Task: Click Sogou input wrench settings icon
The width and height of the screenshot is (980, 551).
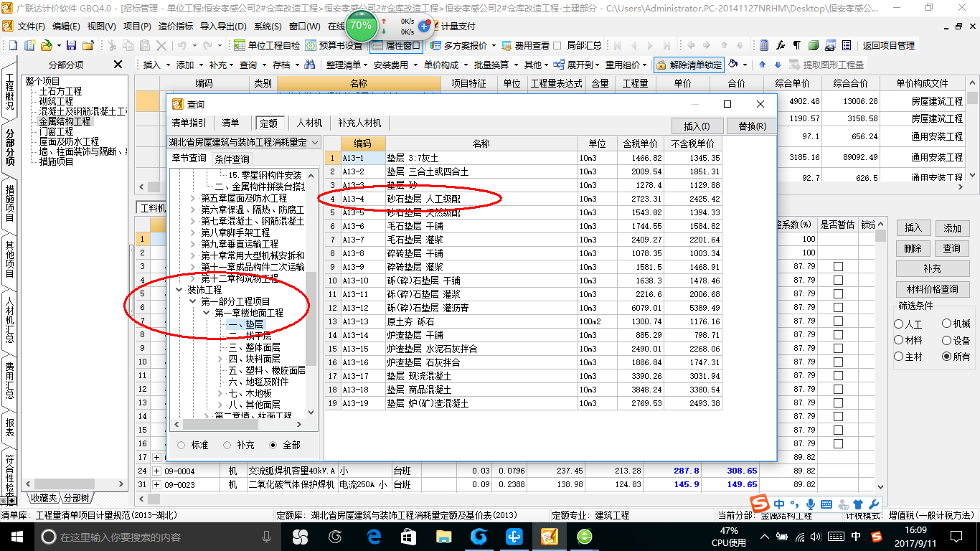Action: 873,504
